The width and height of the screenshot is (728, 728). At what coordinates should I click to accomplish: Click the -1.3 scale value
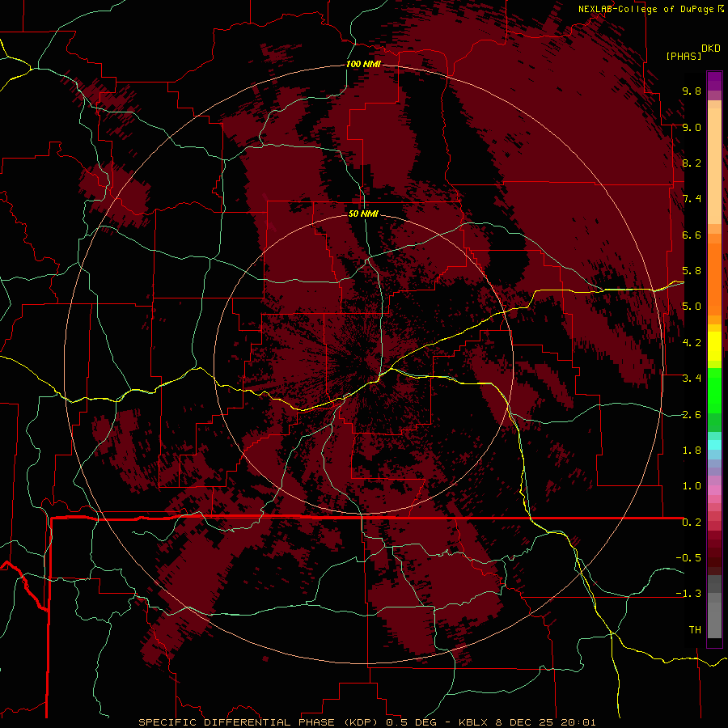click(688, 594)
